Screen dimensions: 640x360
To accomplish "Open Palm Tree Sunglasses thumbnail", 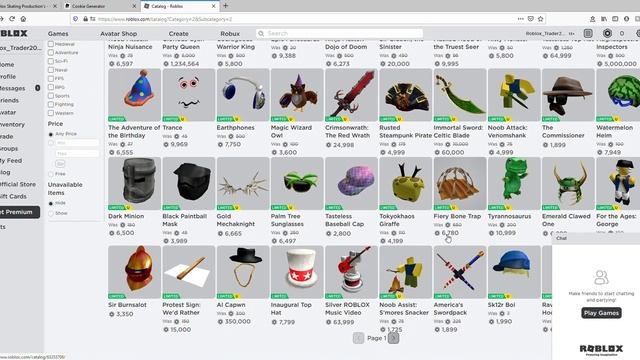I will click(x=297, y=184).
